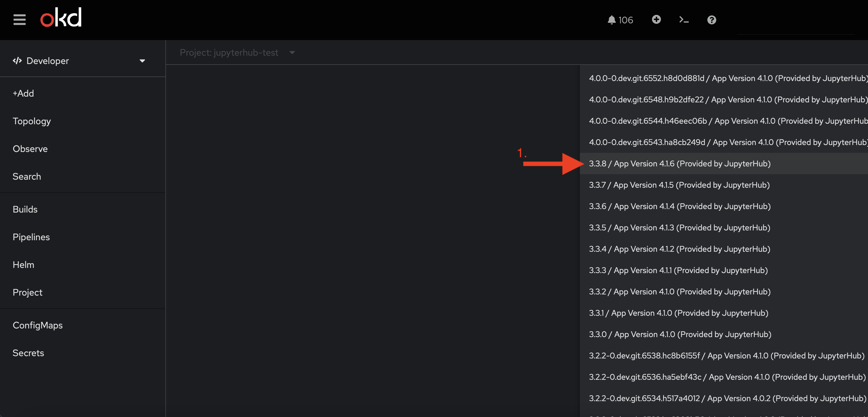Viewport: 868px width, 417px height.
Task: Open the Helm page
Action: [82, 265]
